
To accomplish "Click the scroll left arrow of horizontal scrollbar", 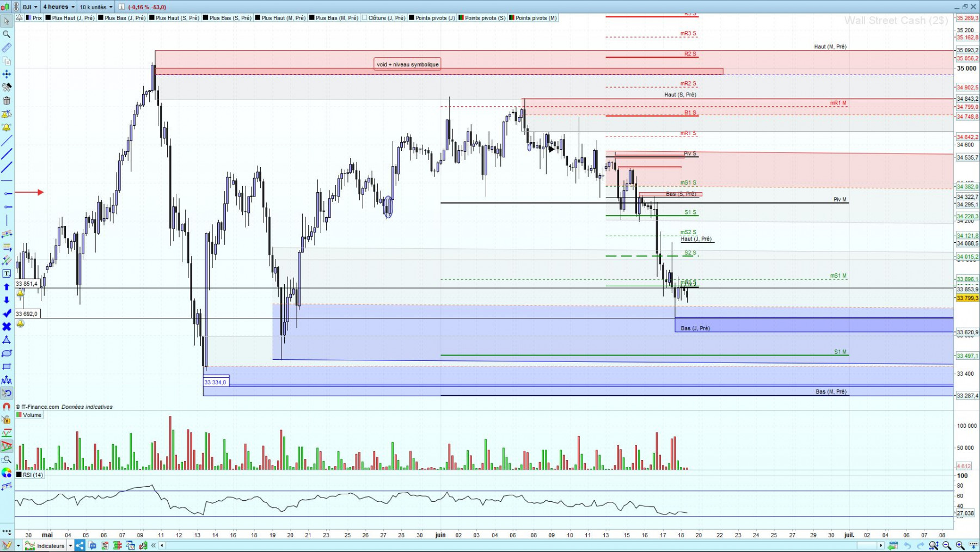I will [162, 545].
